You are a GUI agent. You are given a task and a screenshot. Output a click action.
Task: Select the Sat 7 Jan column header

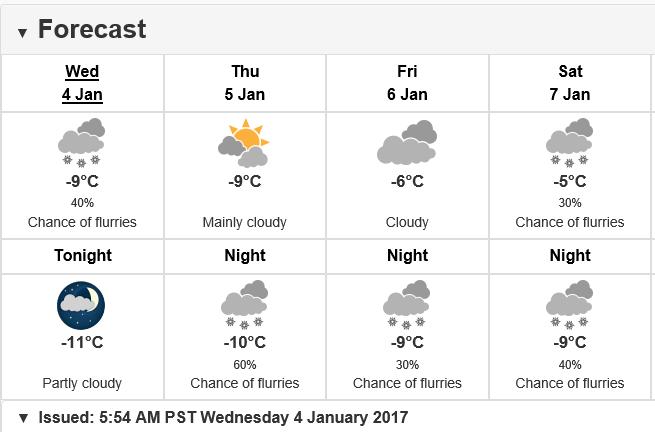[x=570, y=83]
